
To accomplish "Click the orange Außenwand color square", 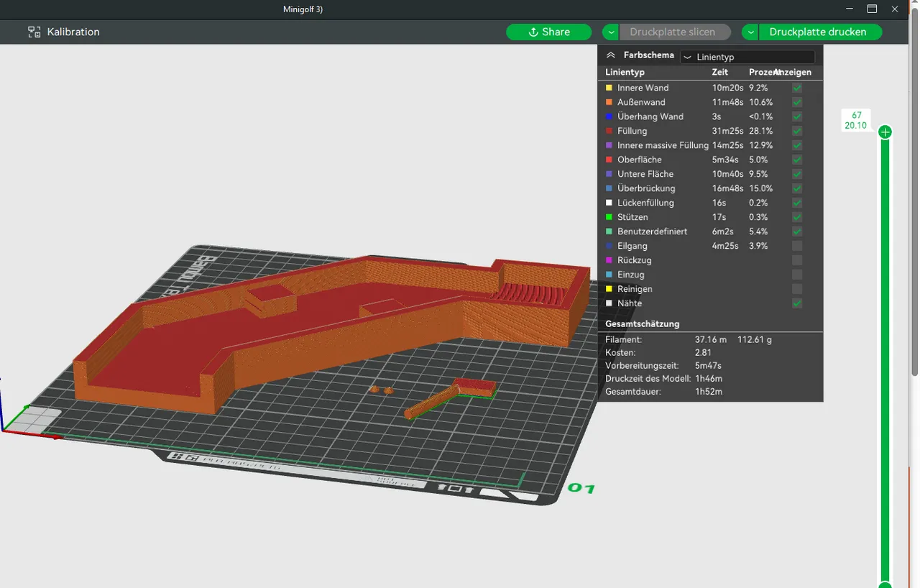I will [610, 102].
